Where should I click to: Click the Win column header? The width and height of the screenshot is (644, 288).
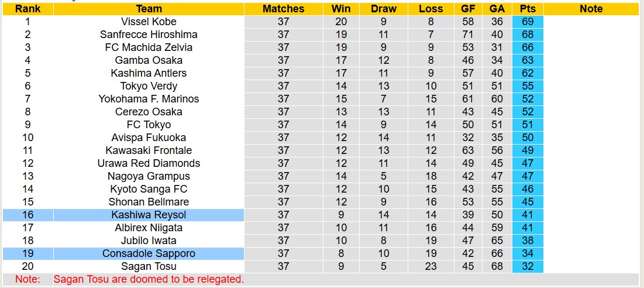tap(341, 9)
